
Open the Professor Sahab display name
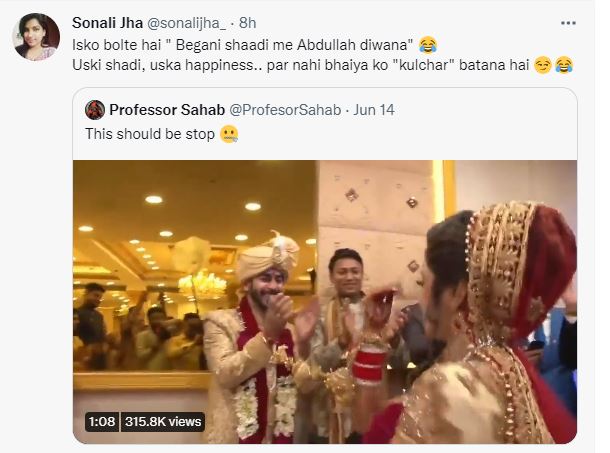pyautogui.click(x=167, y=110)
